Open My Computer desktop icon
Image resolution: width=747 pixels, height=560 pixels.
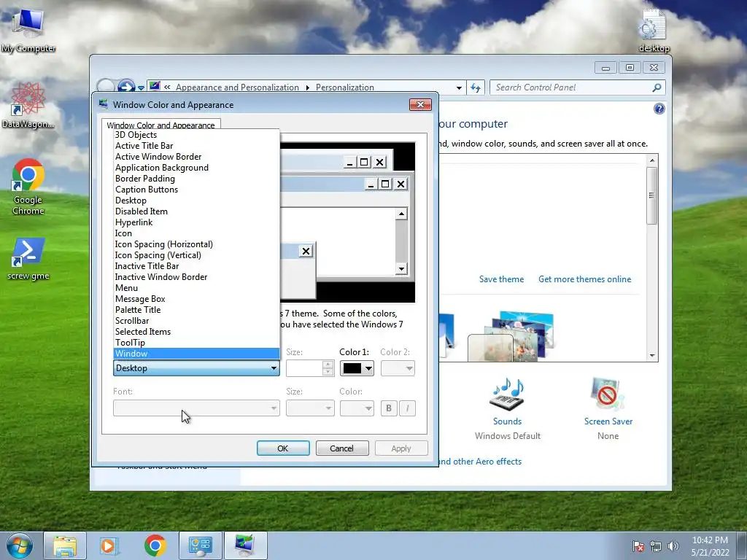(x=28, y=29)
